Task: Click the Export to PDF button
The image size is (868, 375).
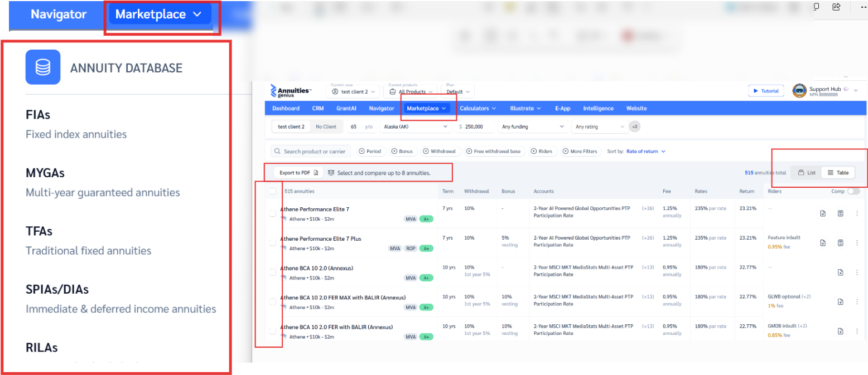Action: pos(298,173)
